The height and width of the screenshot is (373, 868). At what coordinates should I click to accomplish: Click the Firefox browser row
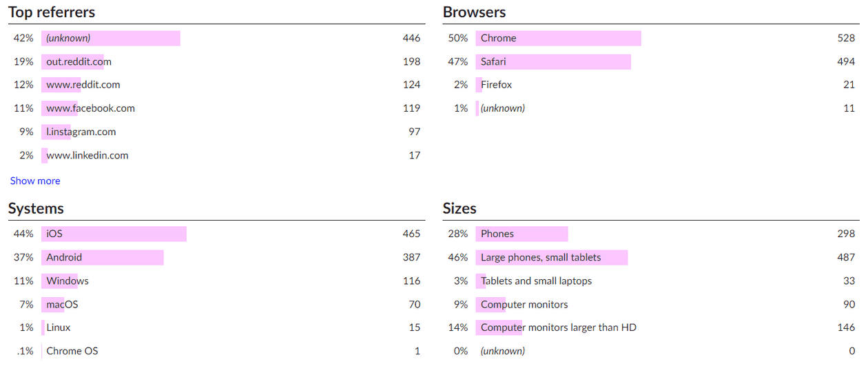(496, 85)
